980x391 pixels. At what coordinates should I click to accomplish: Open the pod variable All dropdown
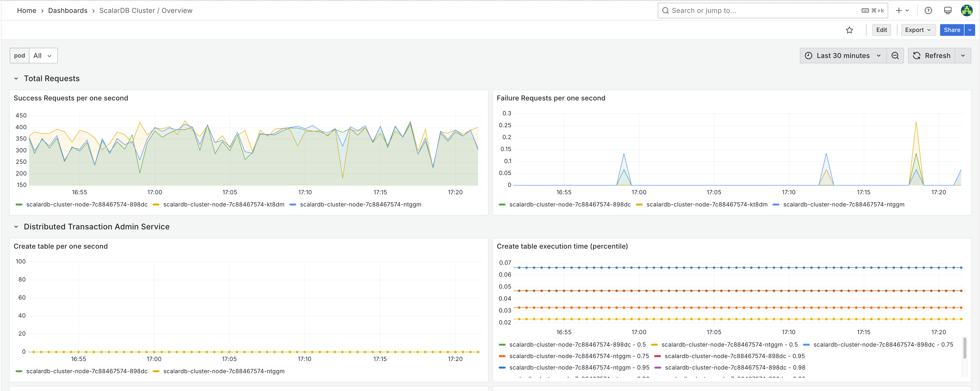[x=43, y=56]
